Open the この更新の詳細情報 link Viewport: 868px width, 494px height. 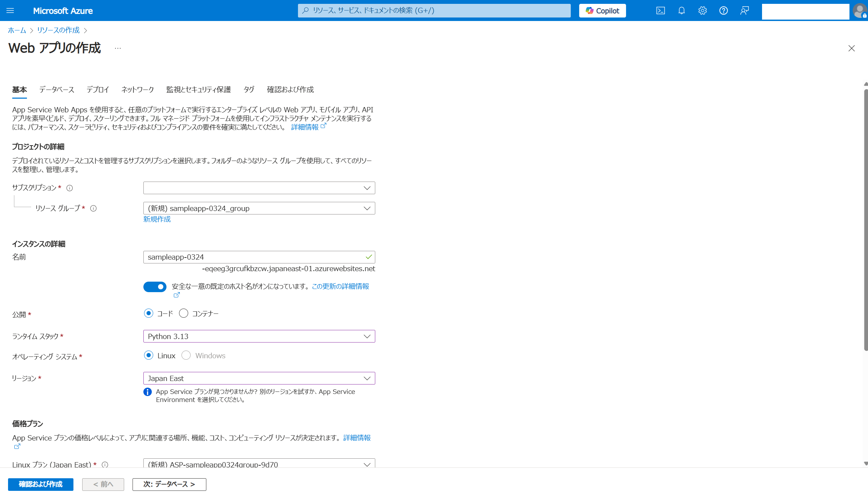pyautogui.click(x=340, y=286)
